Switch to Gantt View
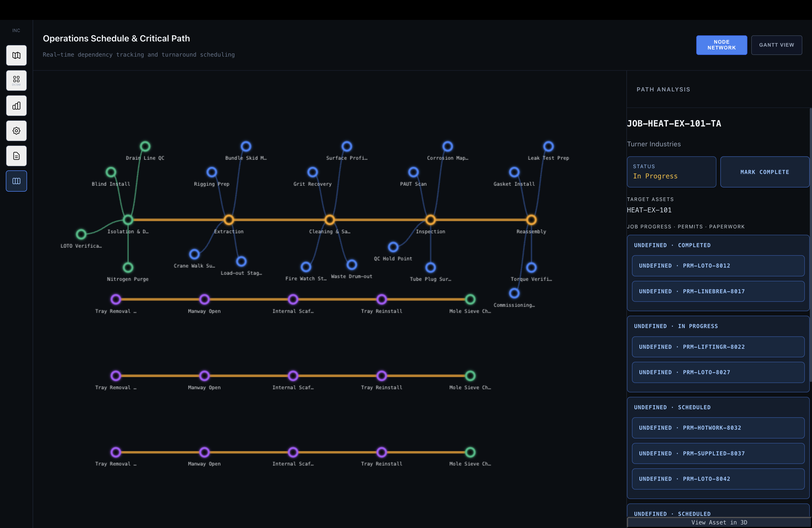Viewport: 812px width, 528px height. (777, 45)
